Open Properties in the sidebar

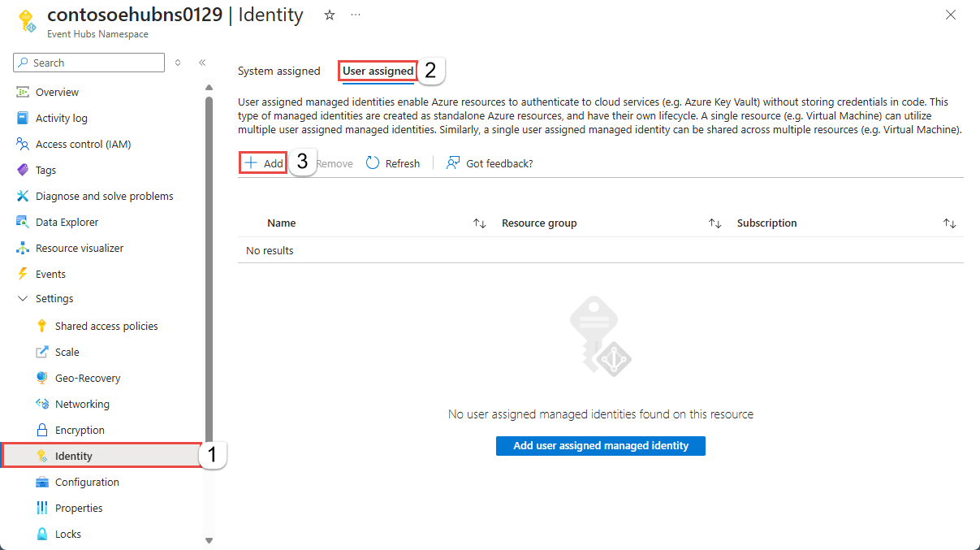coord(79,508)
